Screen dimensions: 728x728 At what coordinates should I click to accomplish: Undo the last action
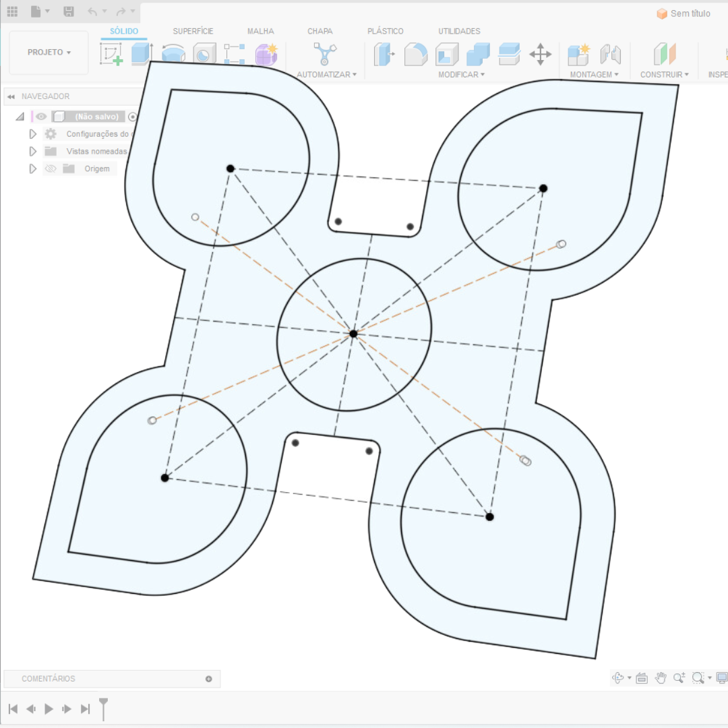click(x=92, y=11)
